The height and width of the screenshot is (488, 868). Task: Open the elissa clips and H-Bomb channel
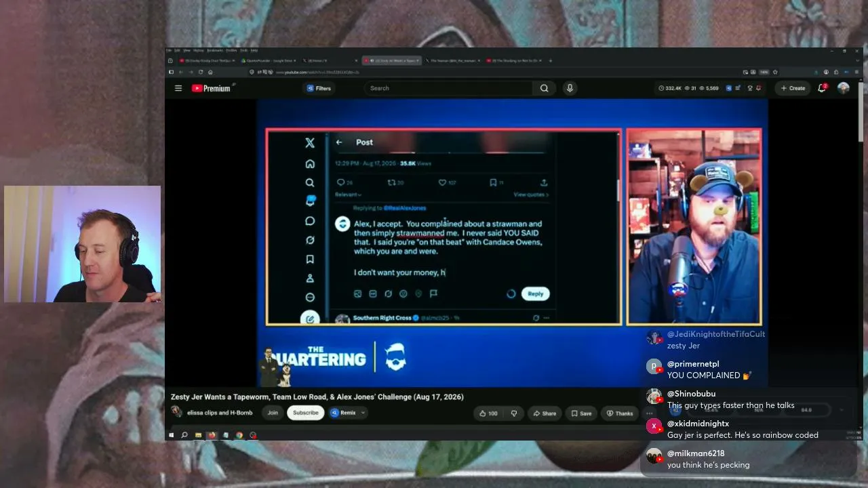tap(220, 413)
